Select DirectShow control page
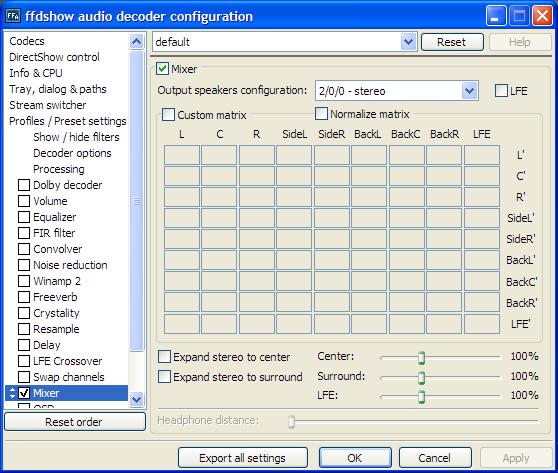The height and width of the screenshot is (473, 558). (x=54, y=57)
